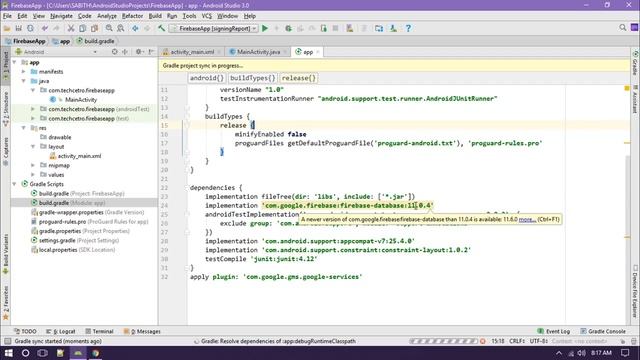The width and height of the screenshot is (640, 360).
Task: Expand the values folder
Action: coord(33,175)
